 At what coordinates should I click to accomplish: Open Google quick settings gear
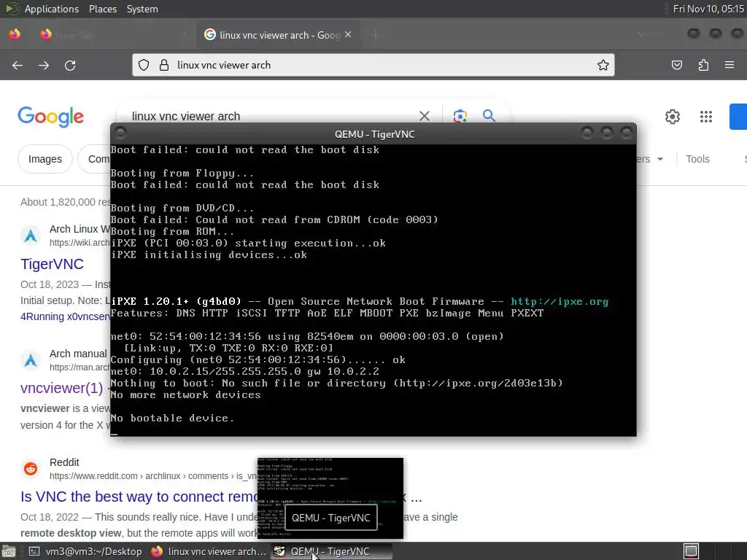tap(672, 117)
